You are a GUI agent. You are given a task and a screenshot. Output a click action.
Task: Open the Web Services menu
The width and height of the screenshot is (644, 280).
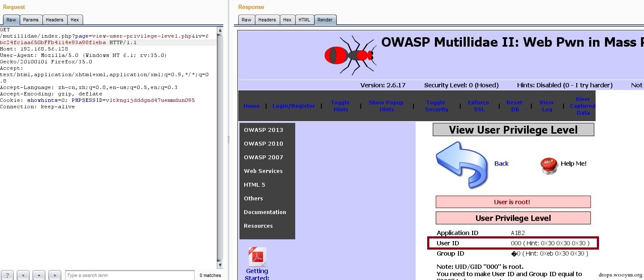pyautogui.click(x=263, y=171)
